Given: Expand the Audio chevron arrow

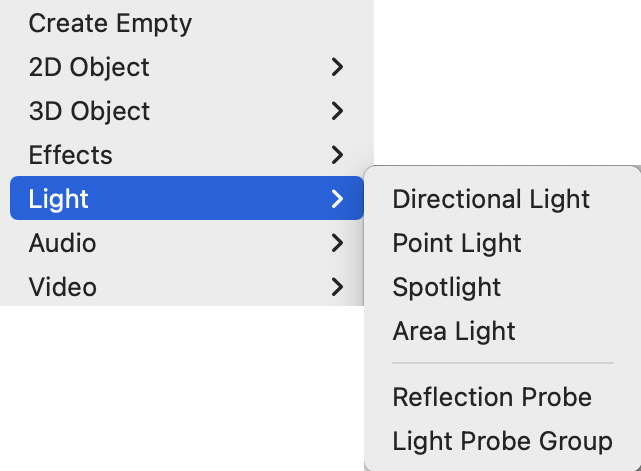Looking at the screenshot, I should pos(337,243).
